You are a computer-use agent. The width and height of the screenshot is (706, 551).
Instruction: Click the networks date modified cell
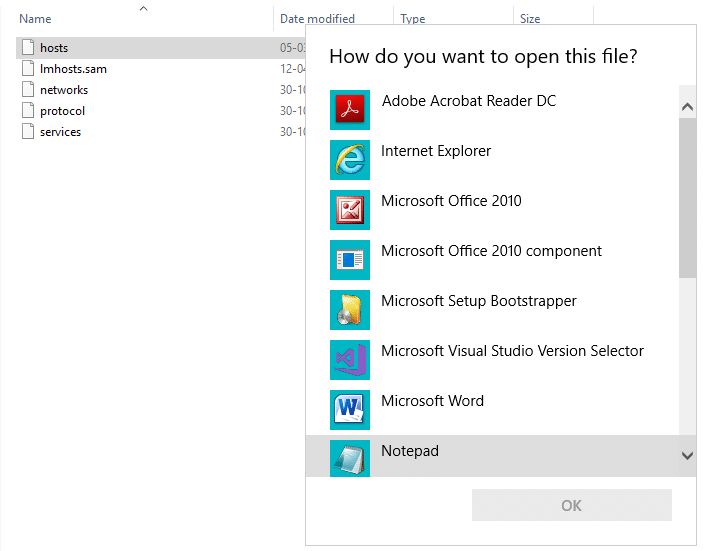293,90
